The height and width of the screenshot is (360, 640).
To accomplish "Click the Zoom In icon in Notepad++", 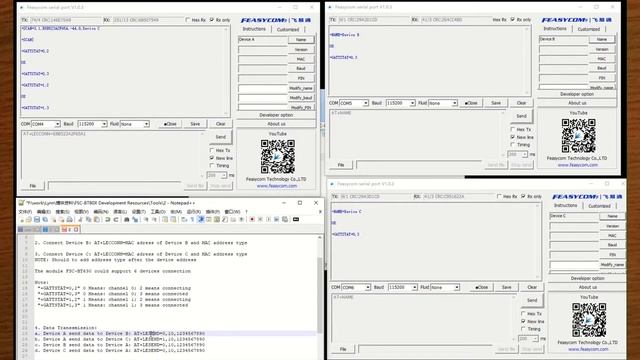I will click(x=146, y=220).
